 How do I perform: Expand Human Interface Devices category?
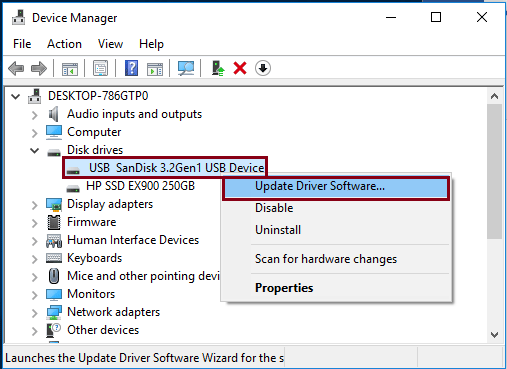pos(34,241)
